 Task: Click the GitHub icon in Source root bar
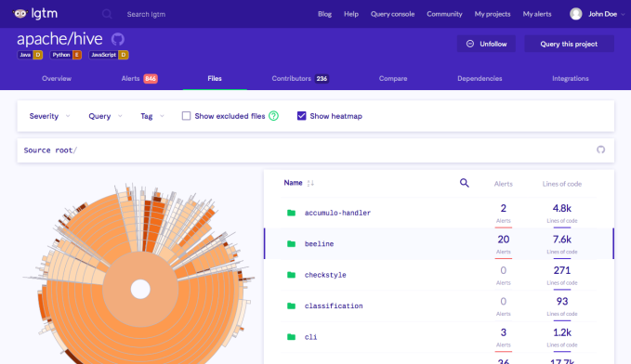click(x=600, y=149)
